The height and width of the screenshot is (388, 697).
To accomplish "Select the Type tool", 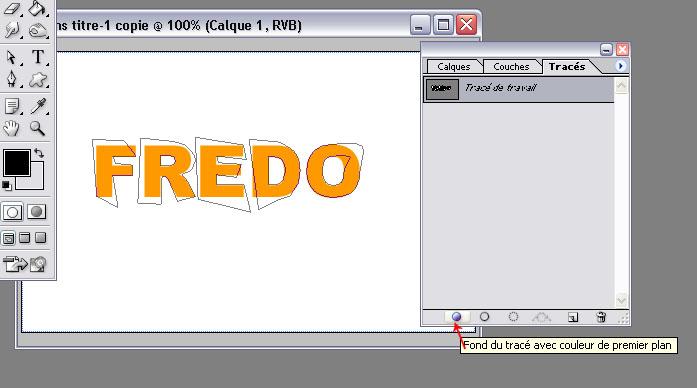I will pos(38,57).
